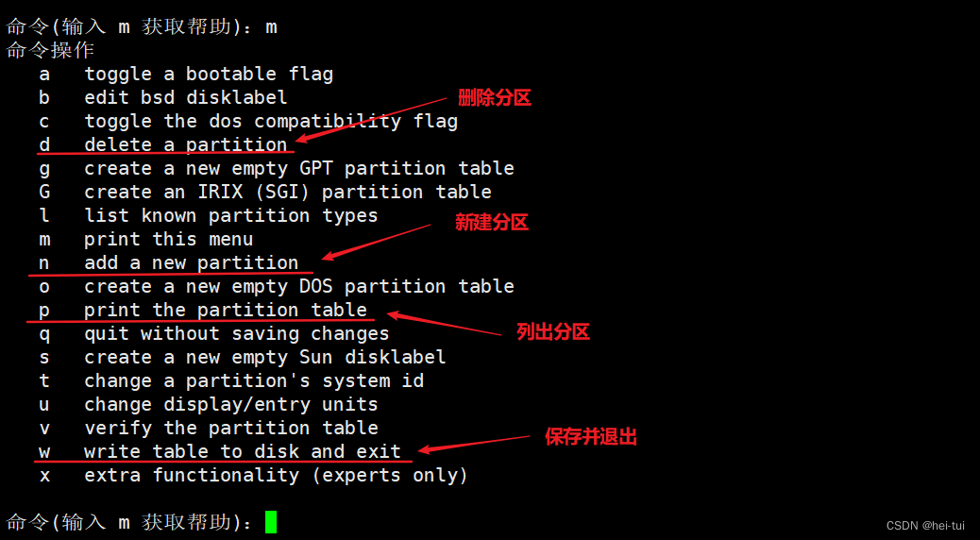This screenshot has height=540, width=980.
Task: Click 'quit without saving changes' line
Action: [x=214, y=334]
